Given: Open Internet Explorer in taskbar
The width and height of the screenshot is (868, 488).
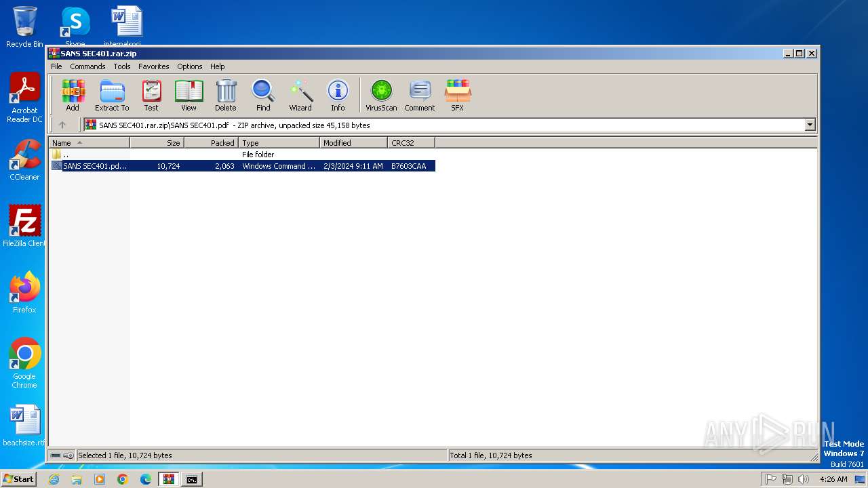Looking at the screenshot, I should tap(54, 479).
